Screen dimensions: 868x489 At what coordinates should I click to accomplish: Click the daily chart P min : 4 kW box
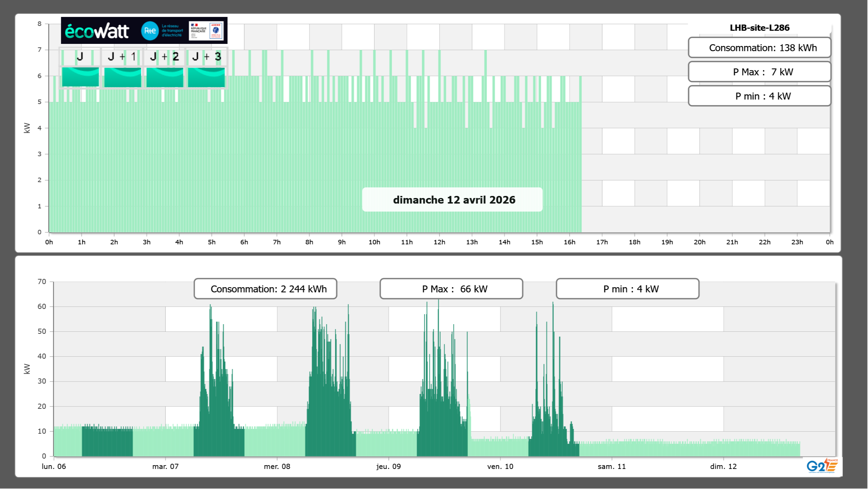pyautogui.click(x=759, y=96)
